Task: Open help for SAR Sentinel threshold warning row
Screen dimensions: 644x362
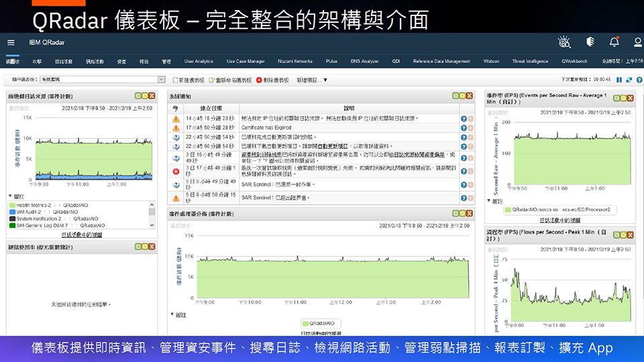Action: point(464,198)
